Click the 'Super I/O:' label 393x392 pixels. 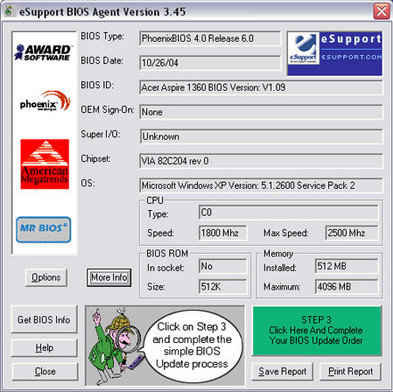101,134
